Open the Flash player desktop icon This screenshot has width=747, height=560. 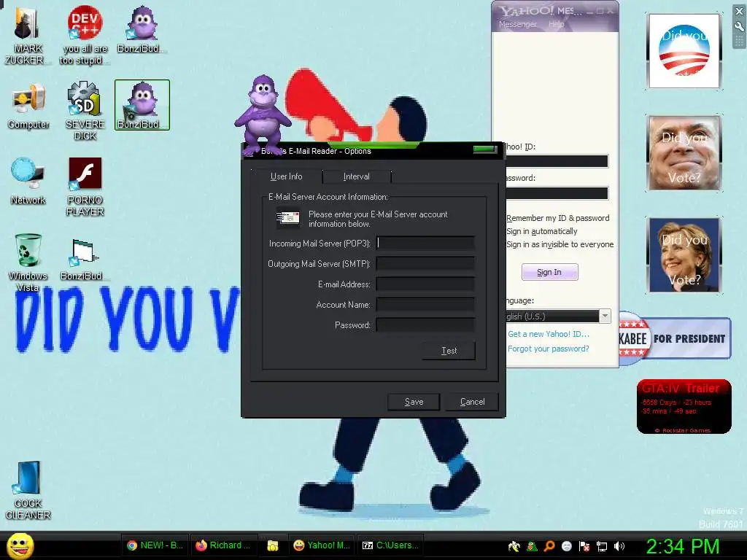click(x=85, y=187)
